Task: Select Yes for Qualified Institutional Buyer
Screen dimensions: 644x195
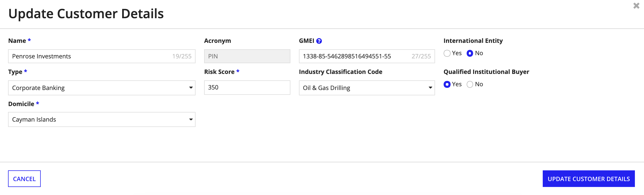Action: pyautogui.click(x=447, y=84)
